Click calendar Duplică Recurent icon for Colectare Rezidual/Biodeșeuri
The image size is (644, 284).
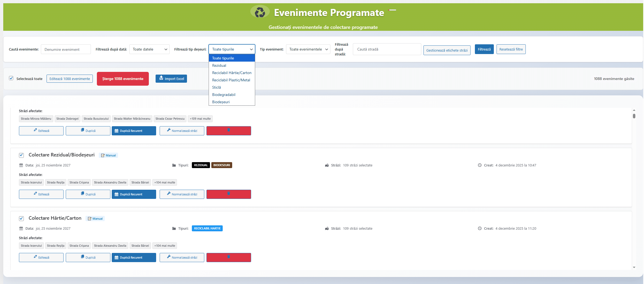point(117,194)
